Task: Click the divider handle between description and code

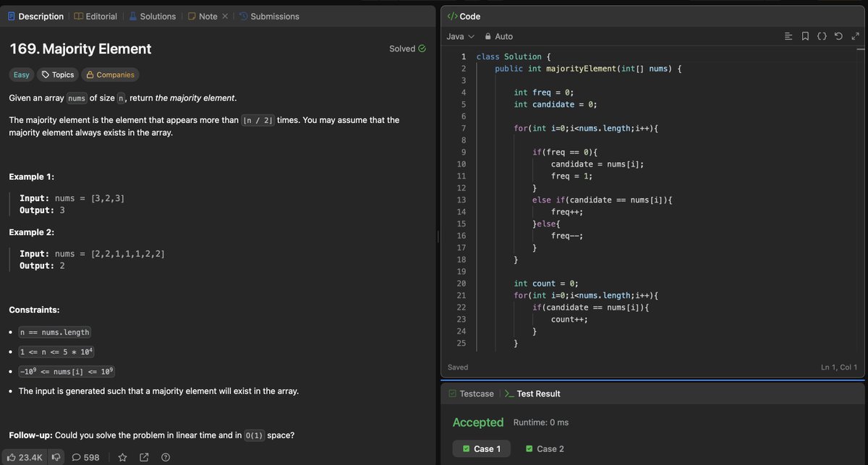Action: pyautogui.click(x=438, y=237)
